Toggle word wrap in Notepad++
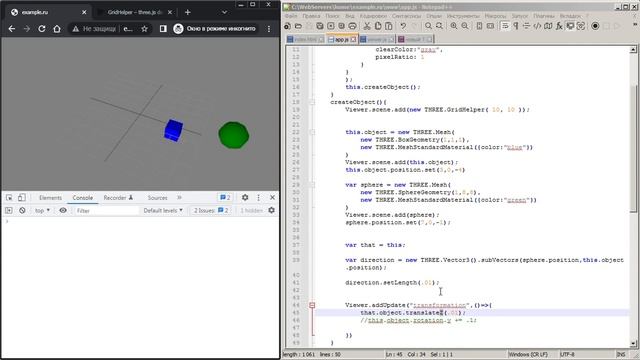The width and height of the screenshot is (640, 360). (505, 26)
